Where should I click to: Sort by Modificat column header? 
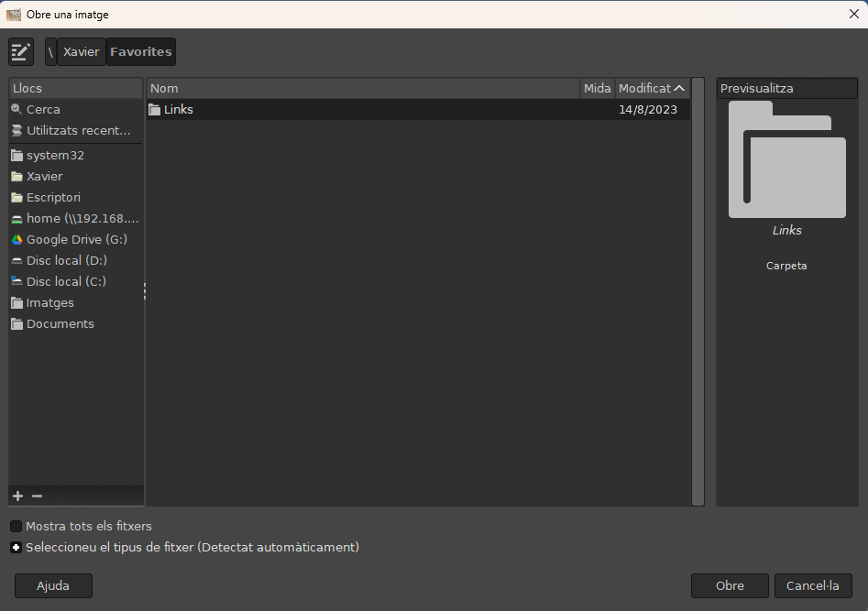(x=652, y=89)
